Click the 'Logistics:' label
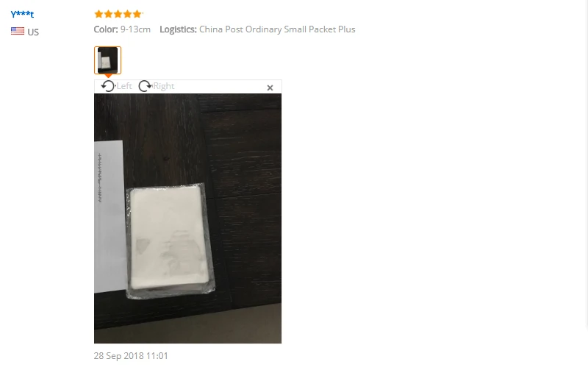This screenshot has height=370, width=588. [x=178, y=29]
